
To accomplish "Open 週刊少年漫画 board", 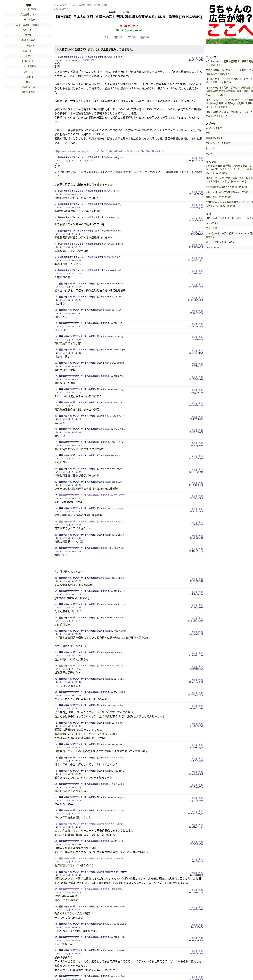I will coord(28,92).
